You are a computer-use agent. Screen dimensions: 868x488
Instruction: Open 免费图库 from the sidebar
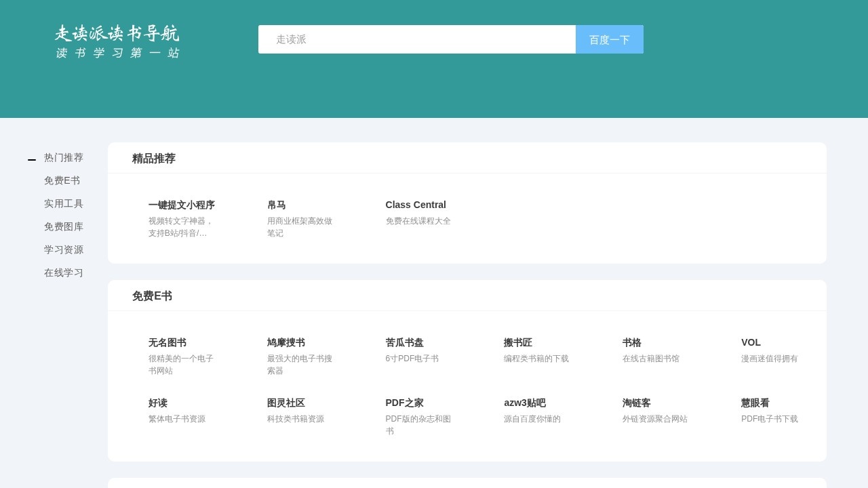(x=63, y=226)
